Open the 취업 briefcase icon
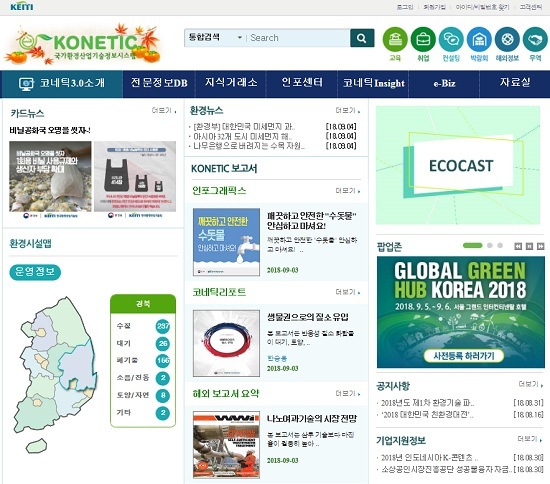The width and height of the screenshot is (550, 484). pos(423,39)
